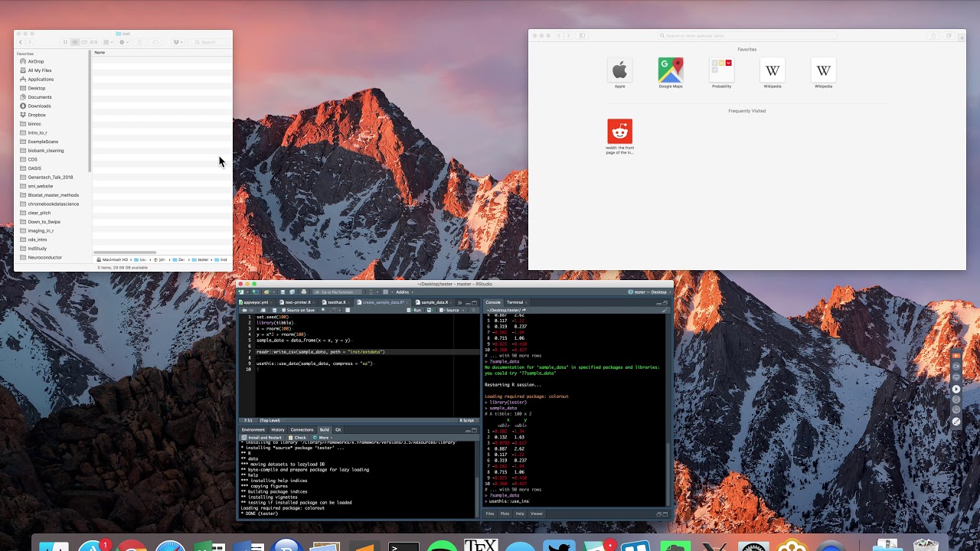Click Finder edit tags button
The height and width of the screenshot is (551, 980).
point(155,42)
